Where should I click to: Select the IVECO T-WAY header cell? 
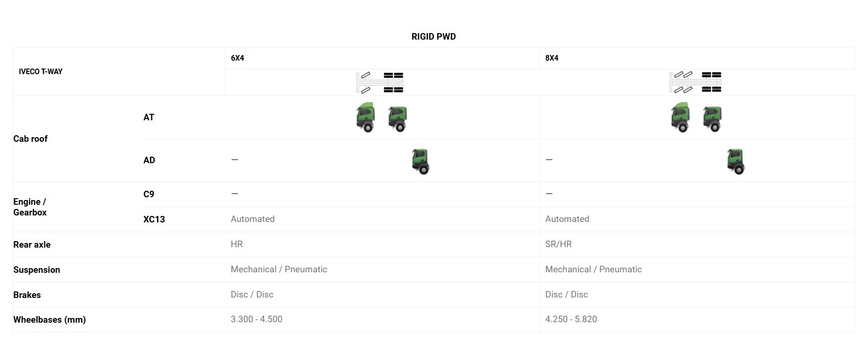coord(41,71)
